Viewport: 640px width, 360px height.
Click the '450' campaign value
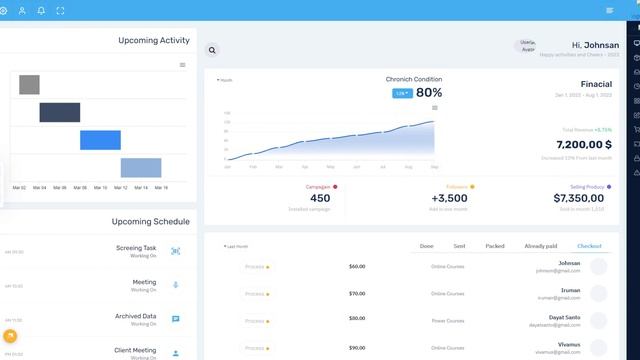point(320,198)
